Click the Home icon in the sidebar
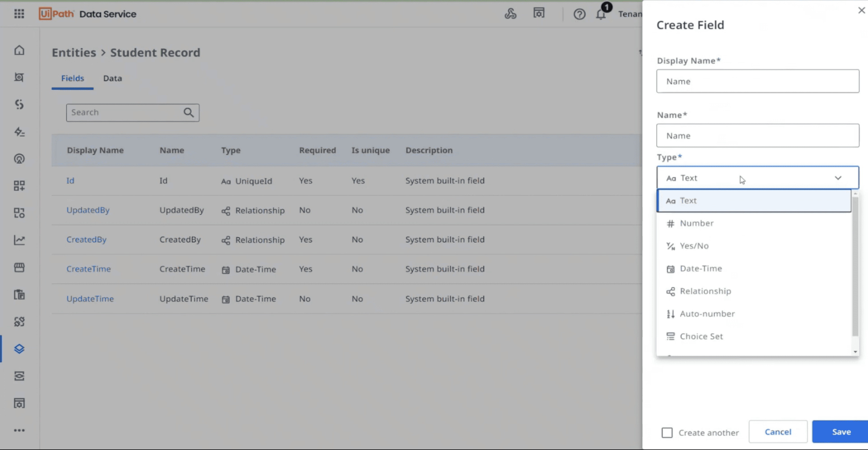 click(19, 50)
